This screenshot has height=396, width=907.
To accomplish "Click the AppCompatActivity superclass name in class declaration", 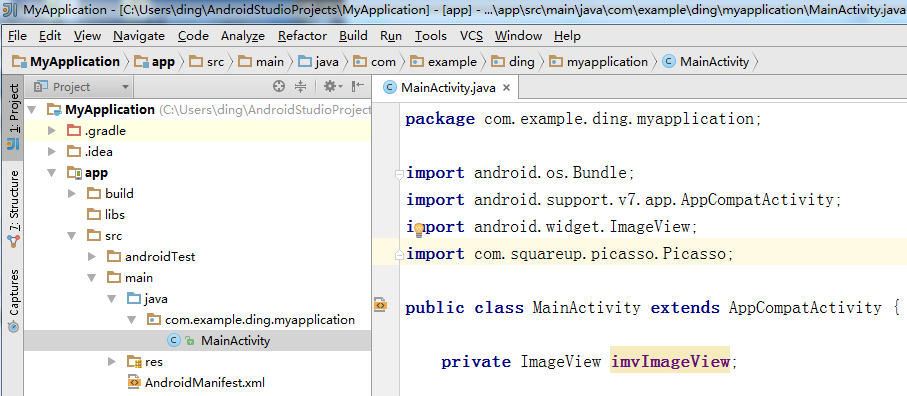I will 805,308.
